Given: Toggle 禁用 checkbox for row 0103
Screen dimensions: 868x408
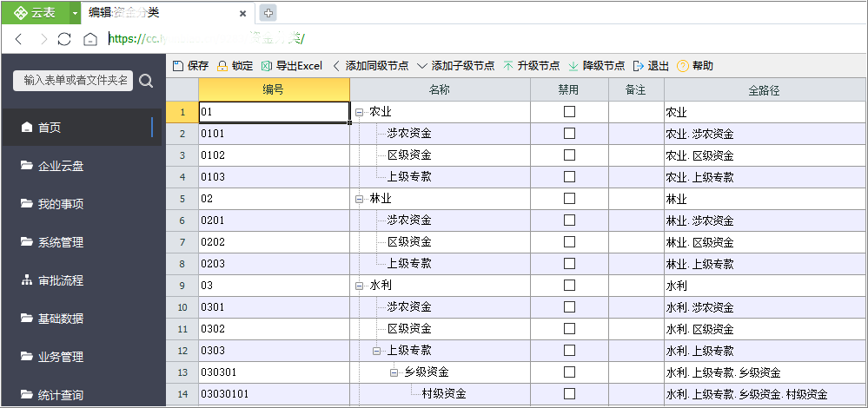Looking at the screenshot, I should click(569, 176).
